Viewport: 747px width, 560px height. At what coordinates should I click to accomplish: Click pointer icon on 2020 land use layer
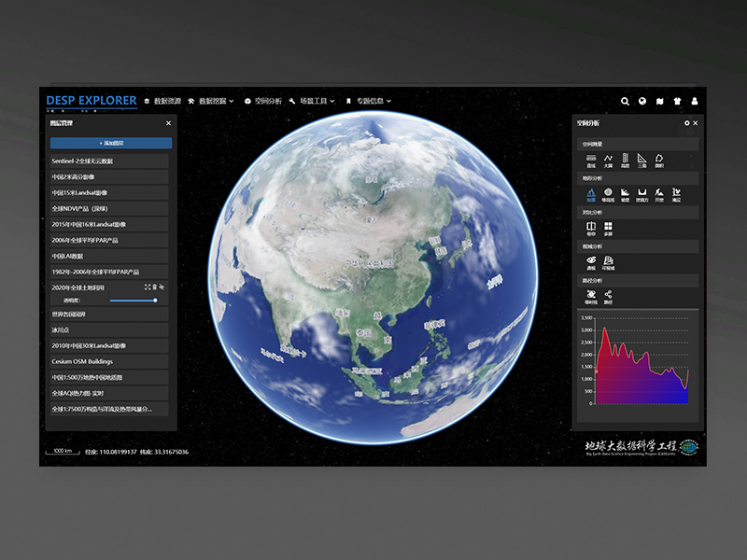(162, 287)
